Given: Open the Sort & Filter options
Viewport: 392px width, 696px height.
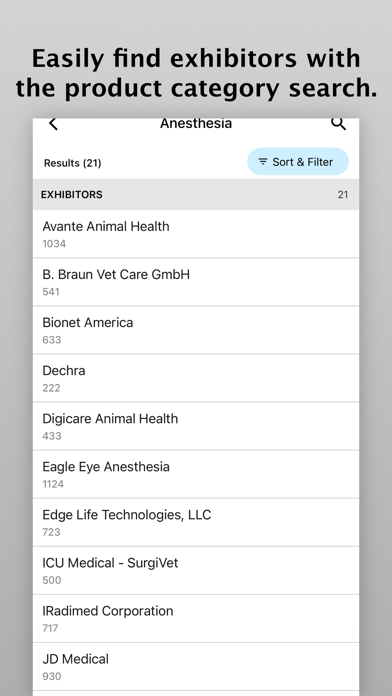Looking at the screenshot, I should [298, 162].
